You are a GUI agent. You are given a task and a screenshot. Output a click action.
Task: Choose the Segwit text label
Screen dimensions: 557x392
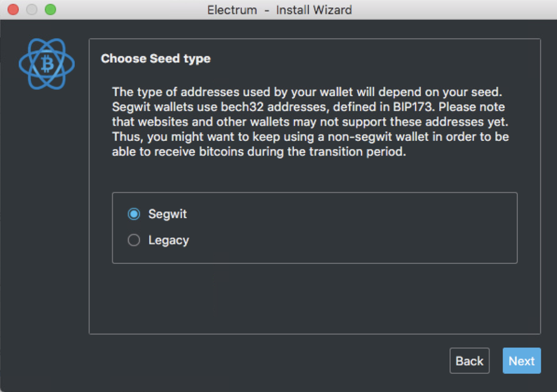click(x=167, y=214)
